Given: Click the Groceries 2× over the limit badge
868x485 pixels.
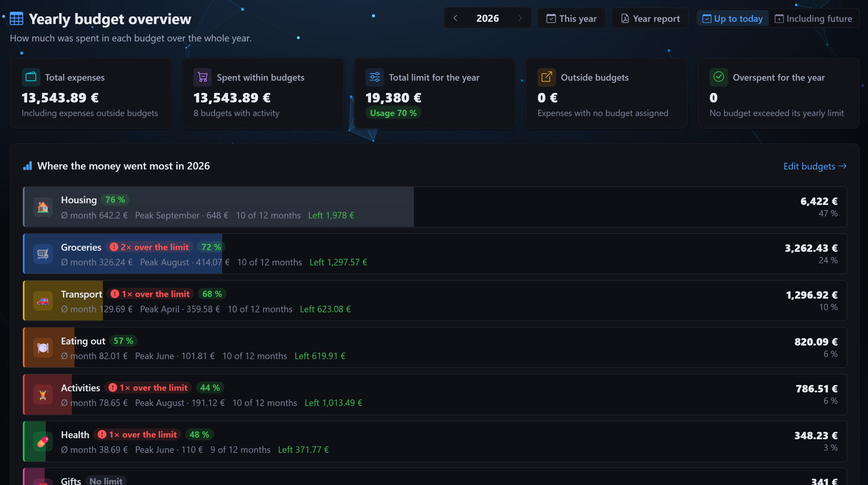Looking at the screenshot, I should [149, 247].
